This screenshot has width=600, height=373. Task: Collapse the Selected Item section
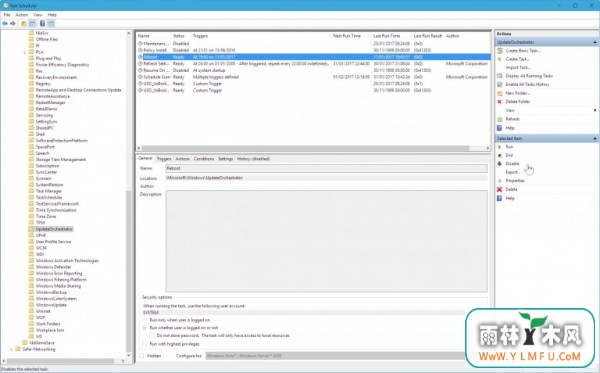coord(595,138)
